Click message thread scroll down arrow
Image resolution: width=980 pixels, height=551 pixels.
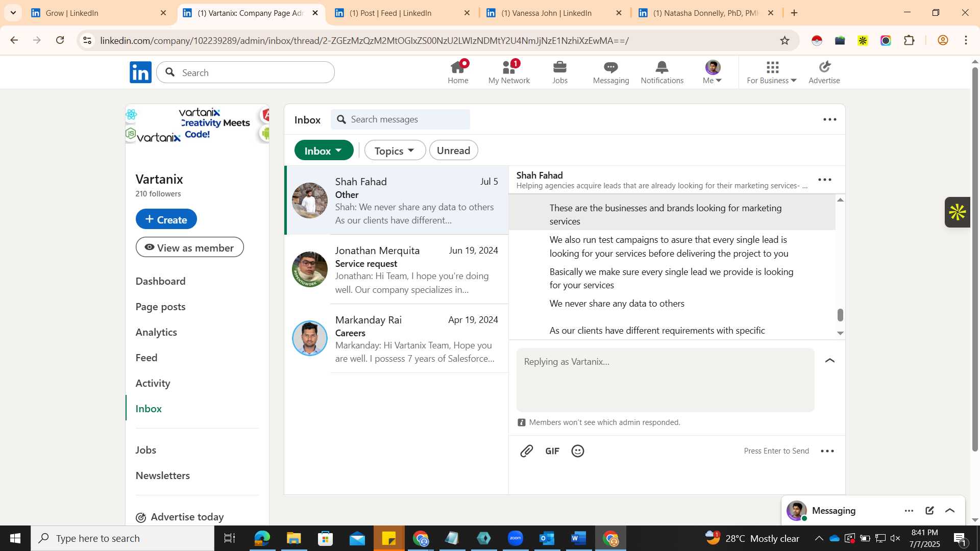[x=840, y=333]
